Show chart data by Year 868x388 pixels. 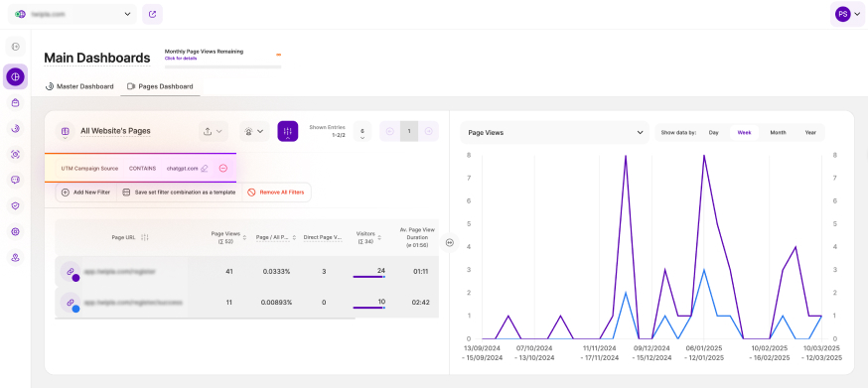coord(810,133)
